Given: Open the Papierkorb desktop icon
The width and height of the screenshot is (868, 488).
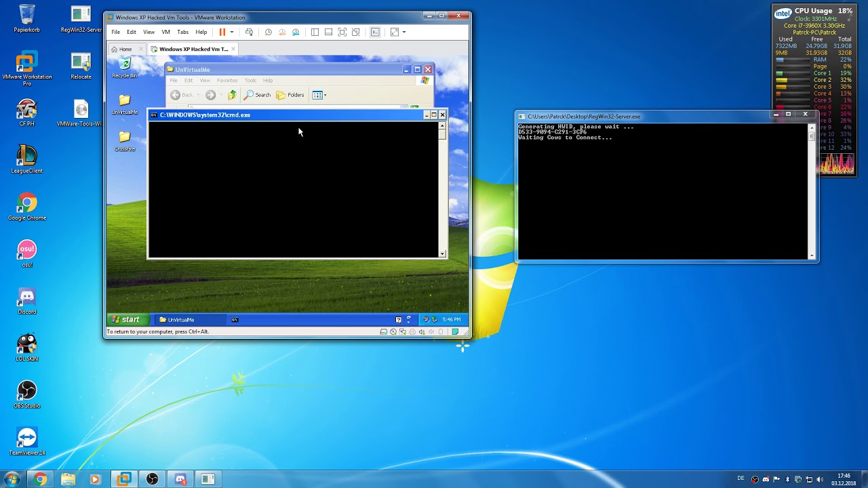Looking at the screenshot, I should point(27,18).
